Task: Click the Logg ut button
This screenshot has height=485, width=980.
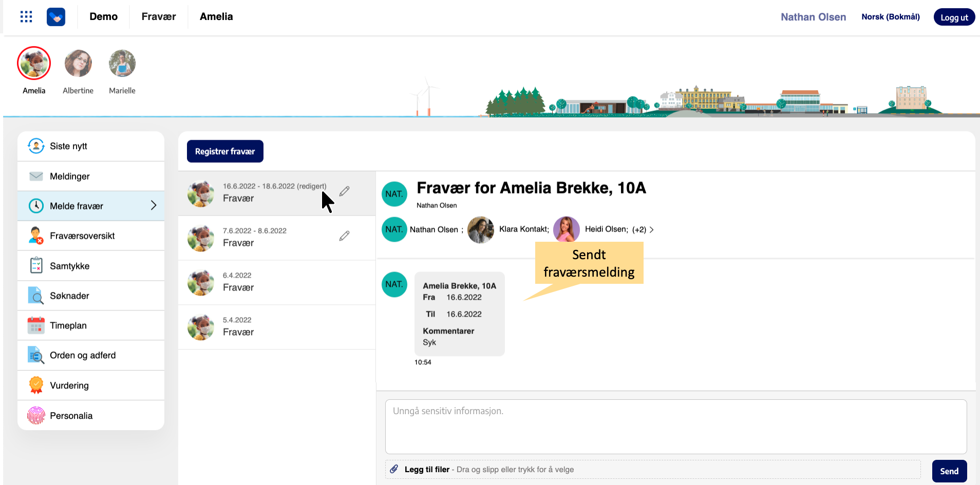Action: tap(954, 17)
